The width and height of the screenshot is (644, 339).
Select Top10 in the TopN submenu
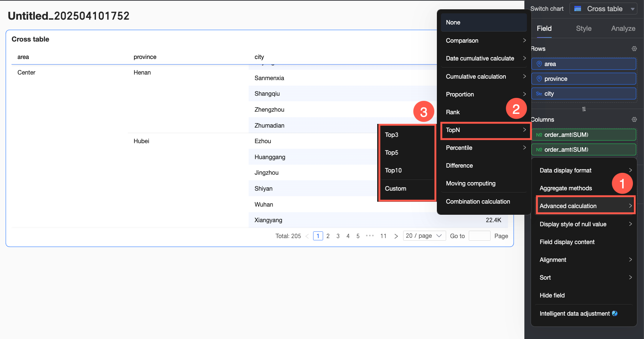point(407,170)
